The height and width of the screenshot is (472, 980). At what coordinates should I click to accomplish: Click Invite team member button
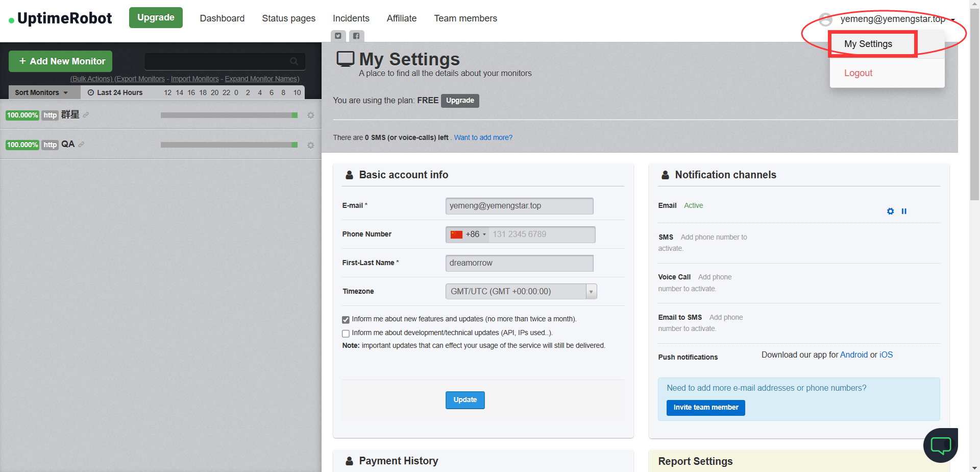coord(705,408)
